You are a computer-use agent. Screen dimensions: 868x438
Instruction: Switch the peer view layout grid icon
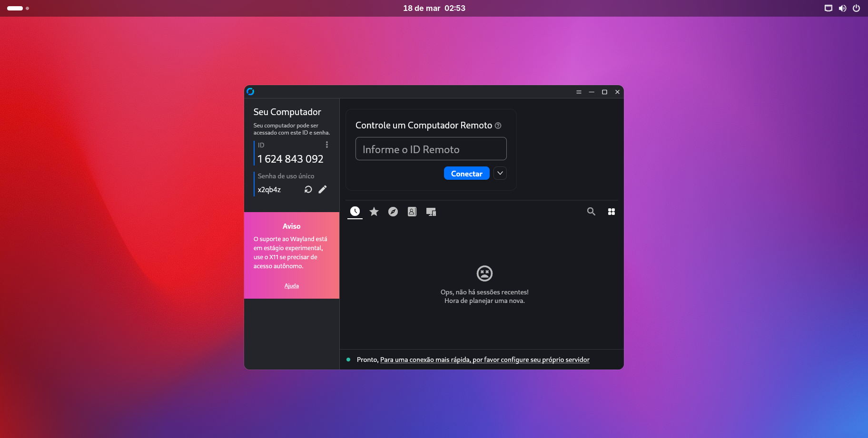coord(612,212)
